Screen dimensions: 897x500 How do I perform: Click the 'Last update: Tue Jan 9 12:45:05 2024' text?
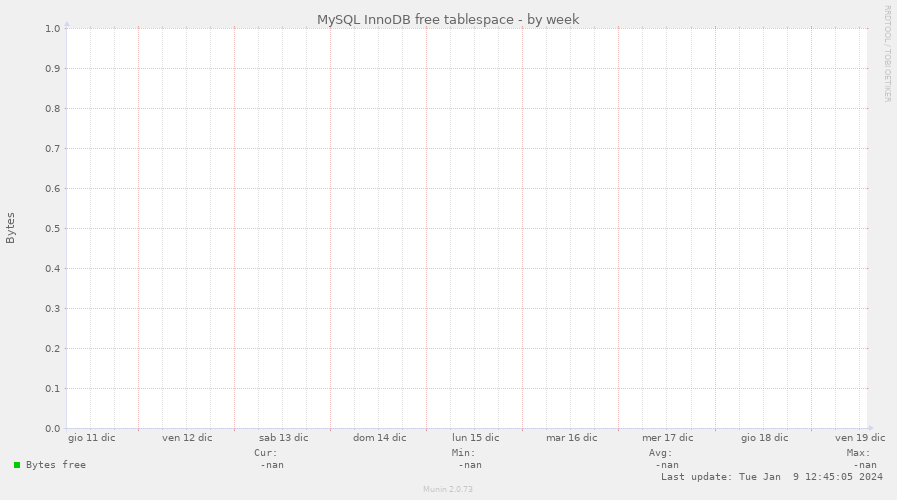click(772, 477)
